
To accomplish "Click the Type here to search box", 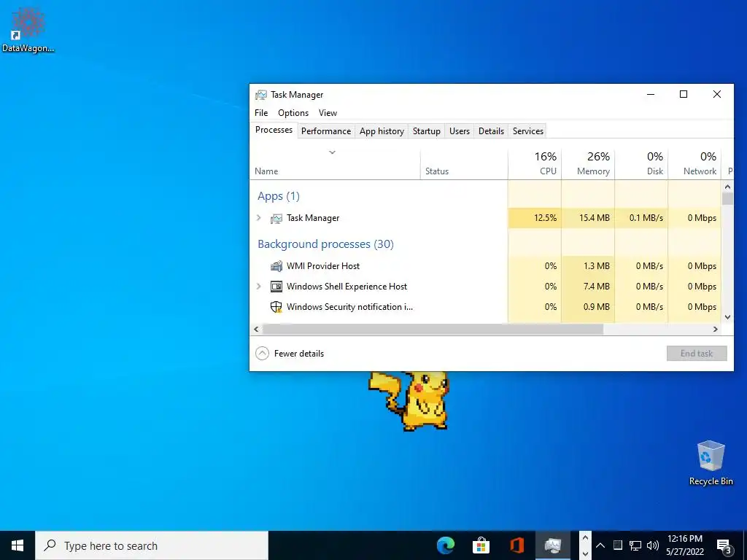I will point(152,545).
